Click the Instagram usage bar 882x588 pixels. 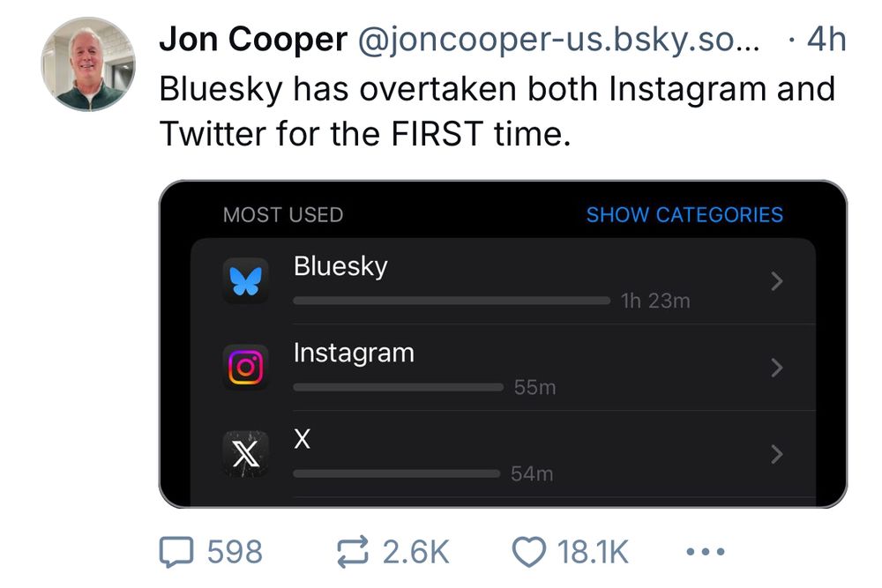click(x=399, y=387)
